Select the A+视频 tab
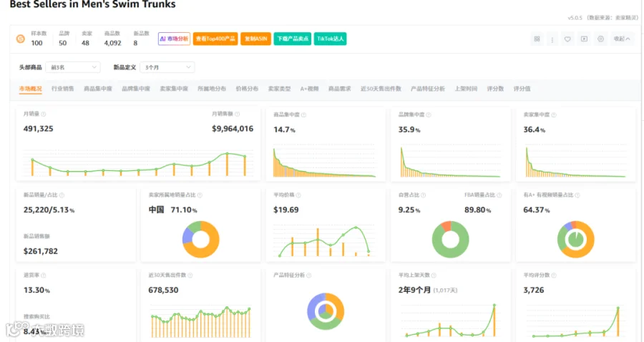Image resolution: width=644 pixels, height=342 pixels. pos(309,89)
